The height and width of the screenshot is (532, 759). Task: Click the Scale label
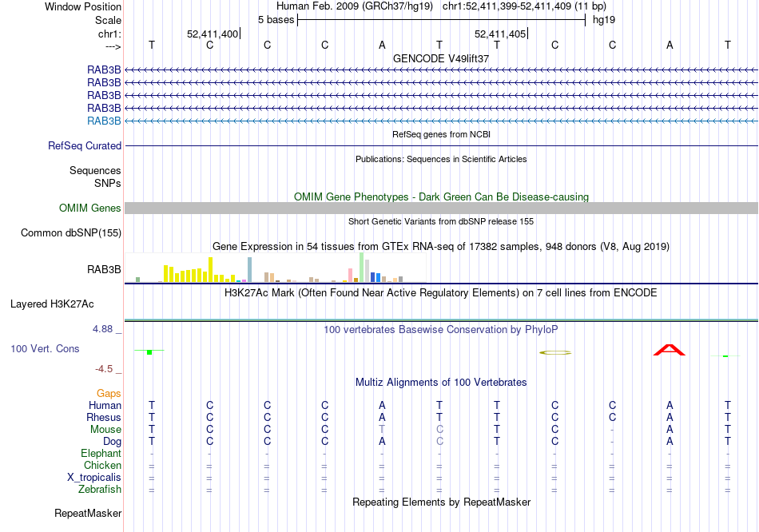click(x=109, y=20)
